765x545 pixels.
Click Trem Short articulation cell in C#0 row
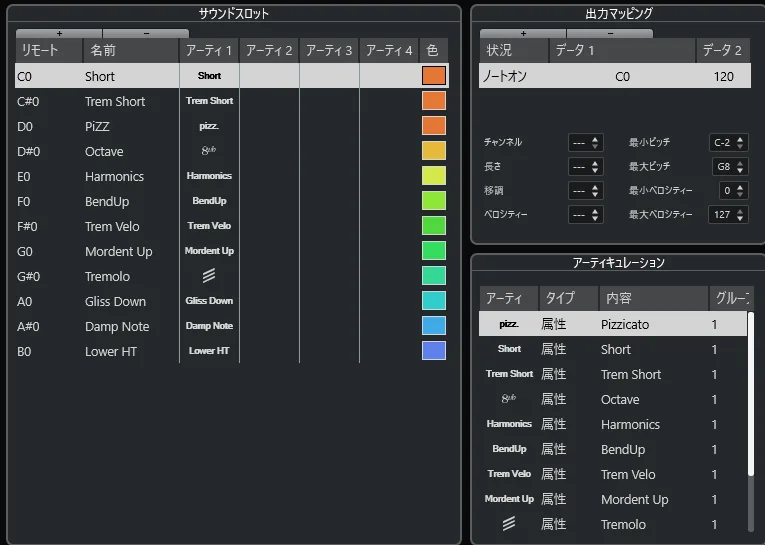[209, 101]
